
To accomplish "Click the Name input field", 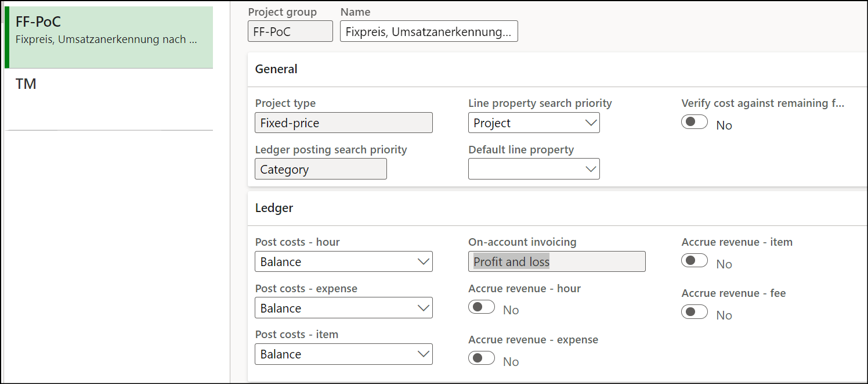I will point(429,31).
